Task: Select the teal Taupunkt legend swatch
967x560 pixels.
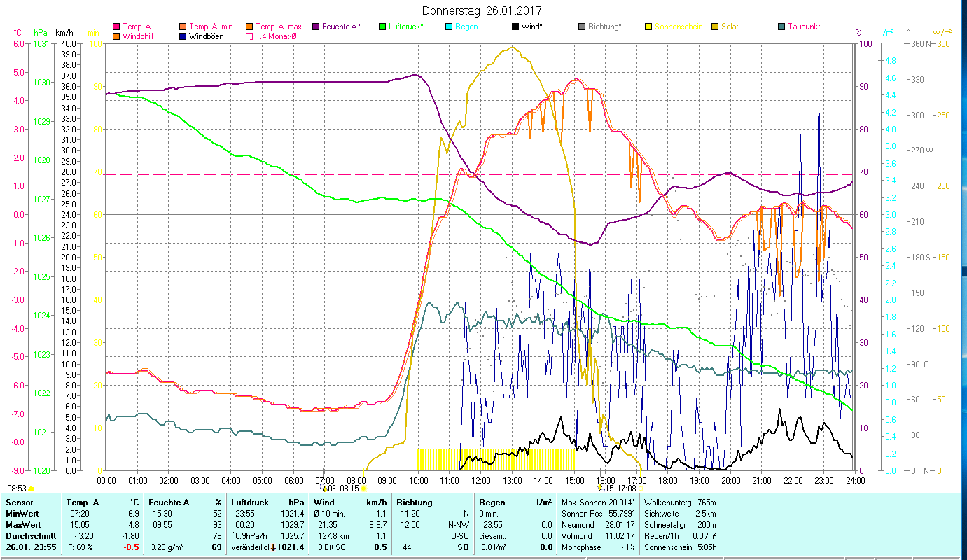Action: pos(781,27)
